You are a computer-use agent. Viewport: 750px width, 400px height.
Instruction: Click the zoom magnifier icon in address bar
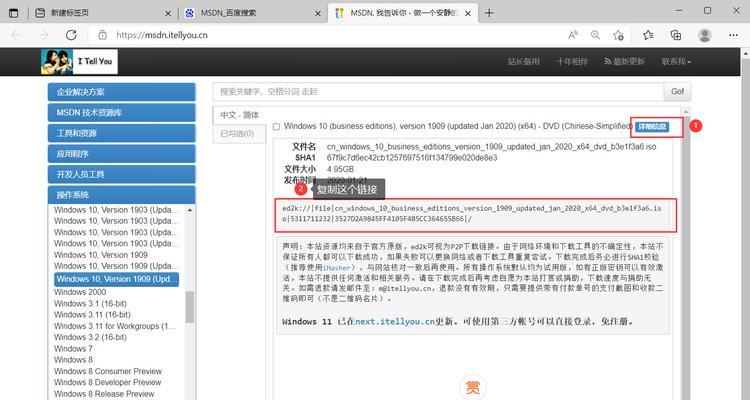click(x=595, y=35)
